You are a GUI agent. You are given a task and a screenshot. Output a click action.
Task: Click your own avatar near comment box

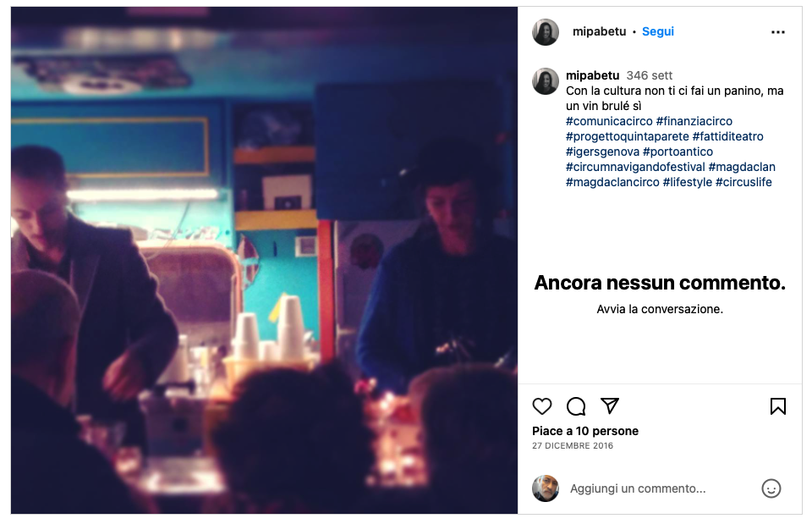pos(546,488)
